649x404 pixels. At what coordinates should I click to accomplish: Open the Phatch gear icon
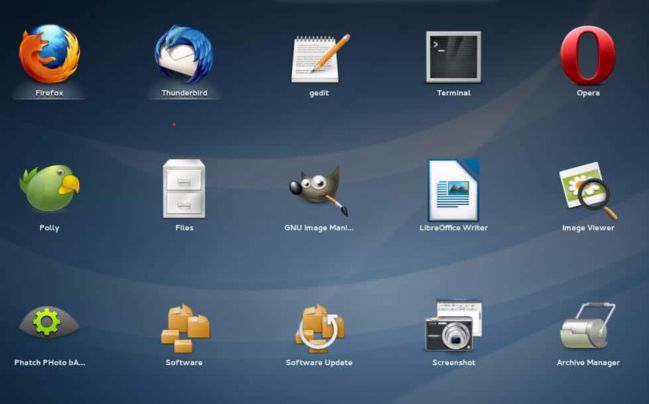[49, 322]
